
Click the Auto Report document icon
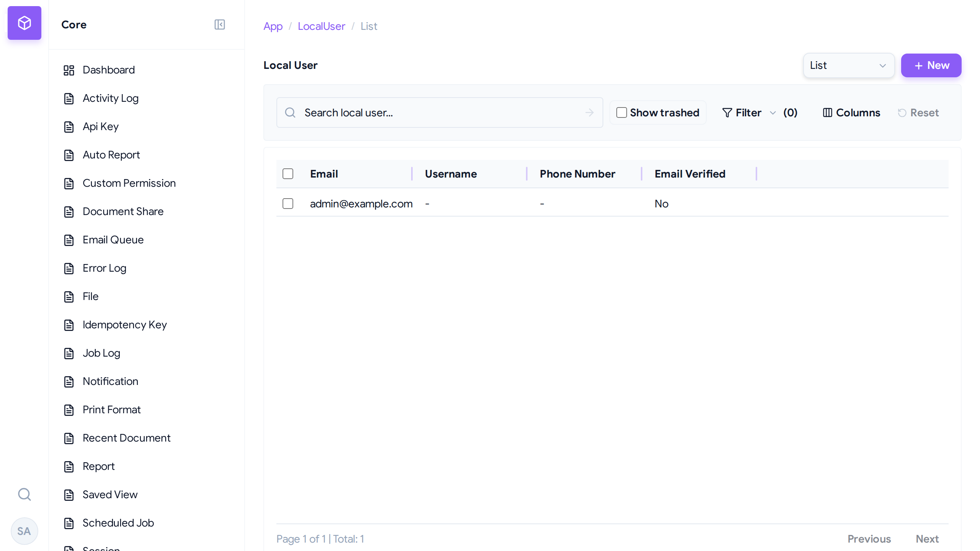(69, 155)
